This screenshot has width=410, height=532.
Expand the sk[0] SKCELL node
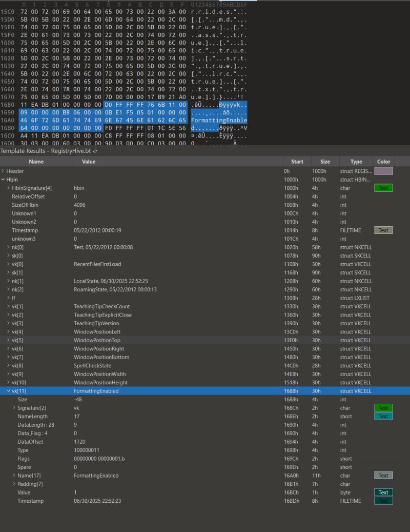[8, 255]
